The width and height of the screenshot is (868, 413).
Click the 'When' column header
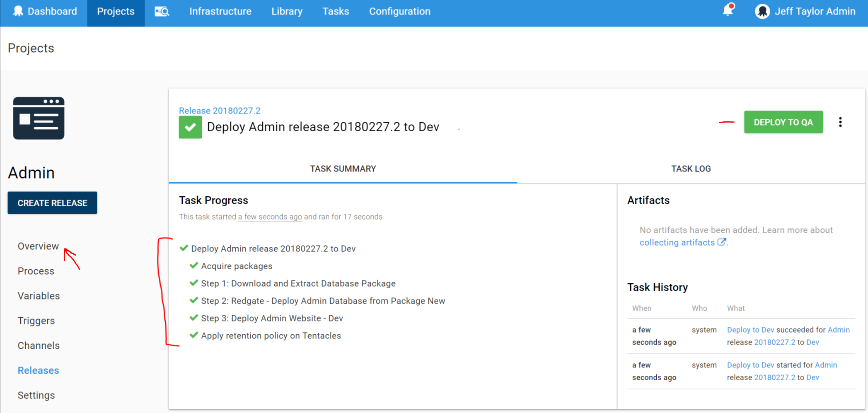tap(642, 308)
